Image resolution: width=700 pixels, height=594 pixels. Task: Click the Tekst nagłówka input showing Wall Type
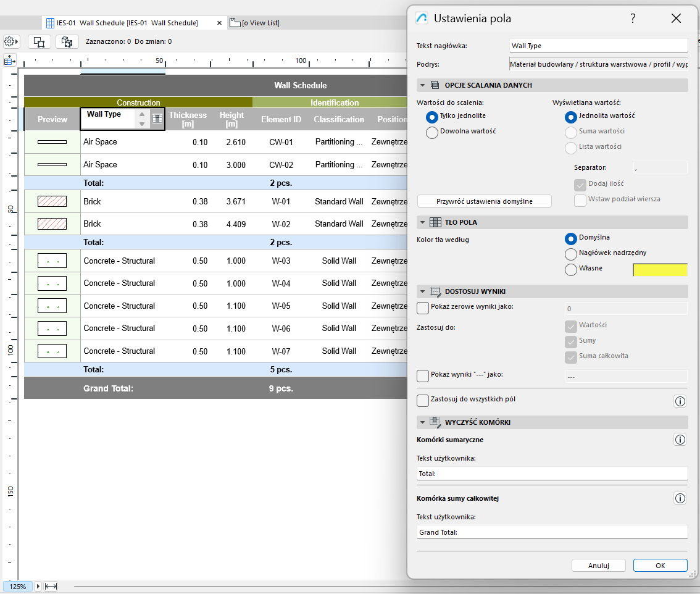(598, 45)
